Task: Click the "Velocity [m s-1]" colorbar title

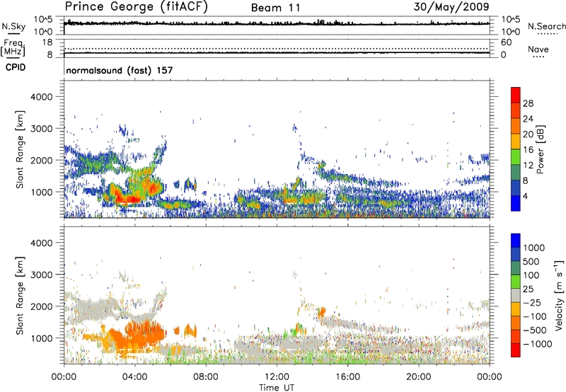Action: (x=559, y=295)
